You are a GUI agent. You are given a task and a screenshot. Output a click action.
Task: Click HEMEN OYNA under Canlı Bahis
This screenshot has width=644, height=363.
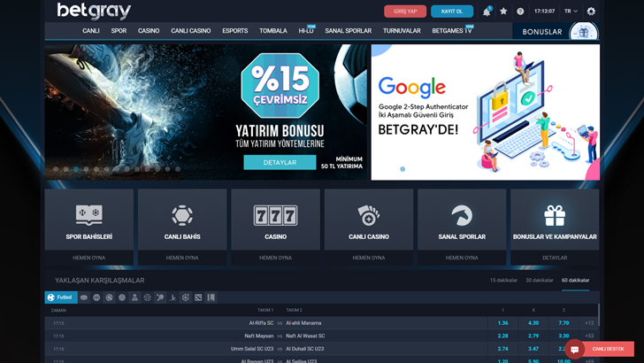pos(182,258)
